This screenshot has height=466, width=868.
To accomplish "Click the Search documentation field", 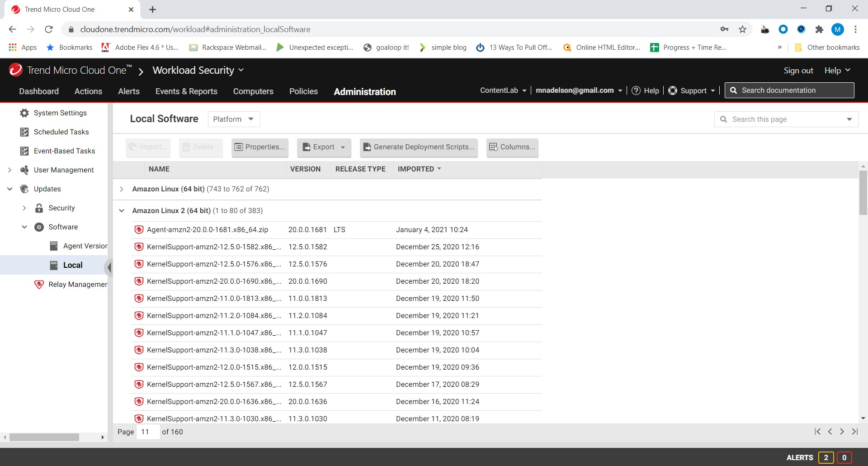I will point(789,90).
